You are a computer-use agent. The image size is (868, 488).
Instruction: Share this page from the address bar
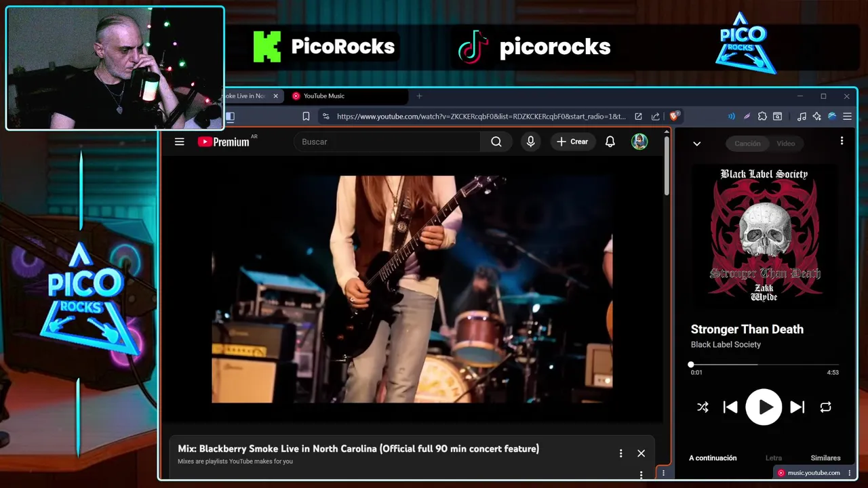pos(655,117)
